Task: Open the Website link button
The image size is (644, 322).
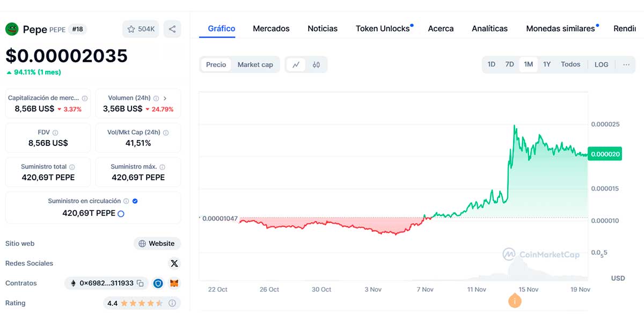Action: coord(157,244)
